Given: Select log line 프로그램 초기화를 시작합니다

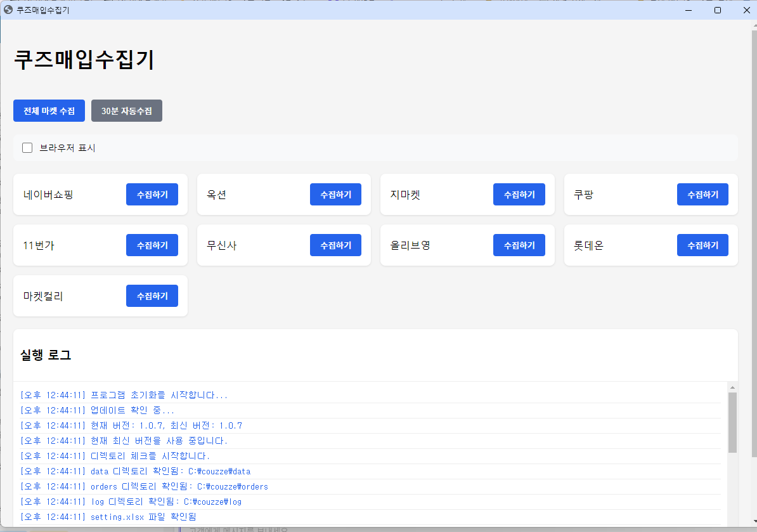Looking at the screenshot, I should tap(370, 396).
